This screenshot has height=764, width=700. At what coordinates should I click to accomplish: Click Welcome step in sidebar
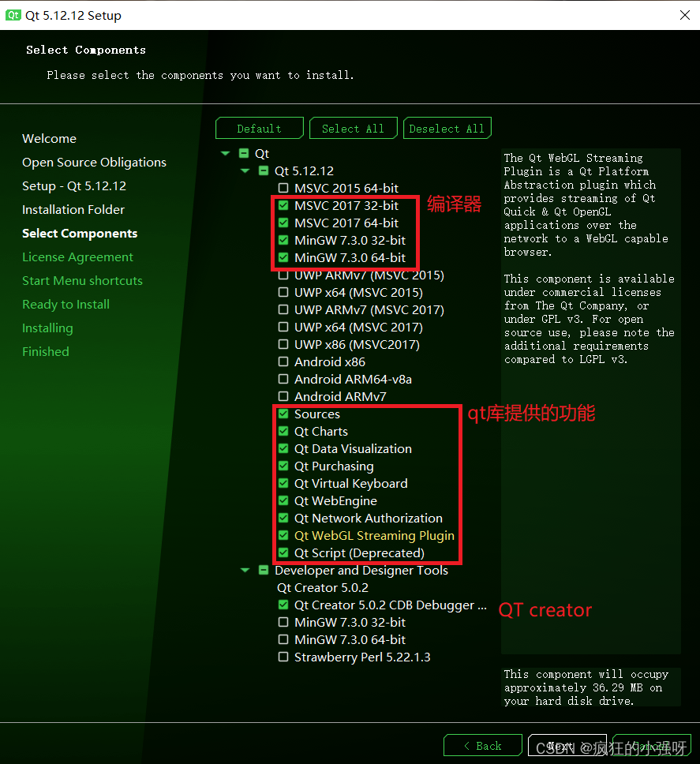(x=49, y=138)
